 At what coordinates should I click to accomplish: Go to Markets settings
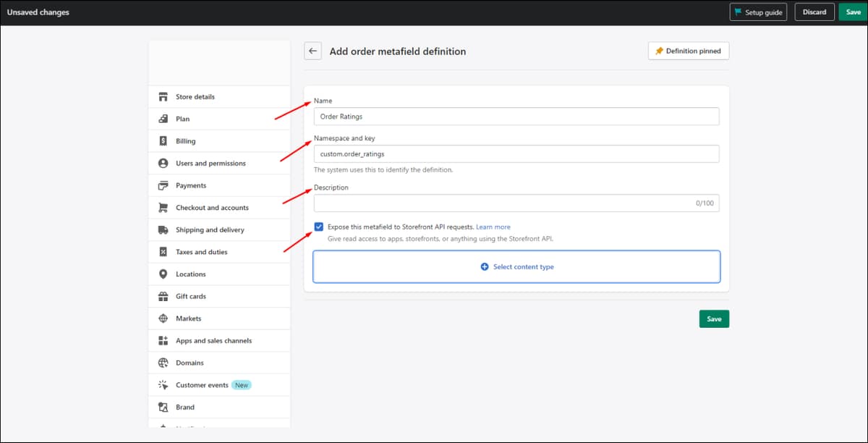click(x=219, y=318)
